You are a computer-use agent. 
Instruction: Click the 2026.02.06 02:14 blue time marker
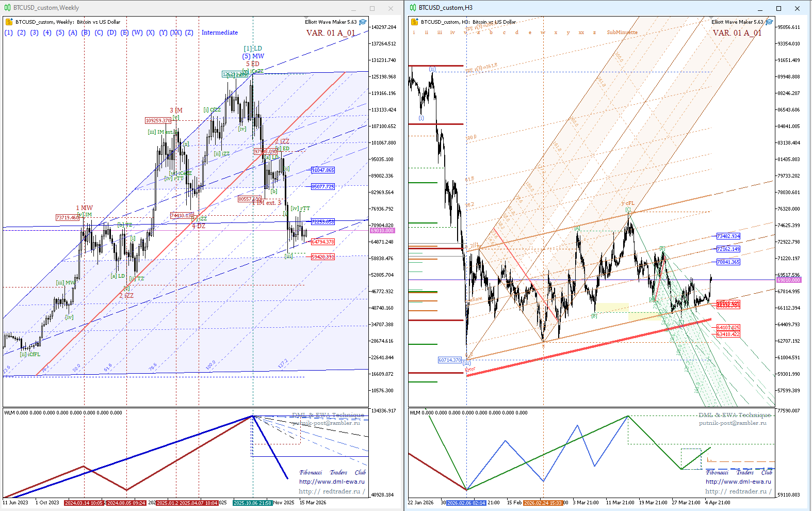(x=466, y=503)
